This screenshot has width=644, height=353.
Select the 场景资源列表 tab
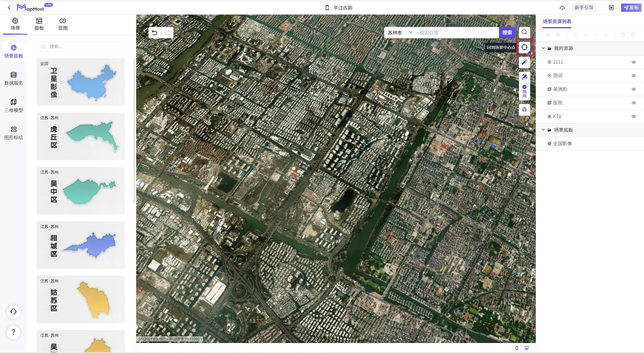(557, 21)
